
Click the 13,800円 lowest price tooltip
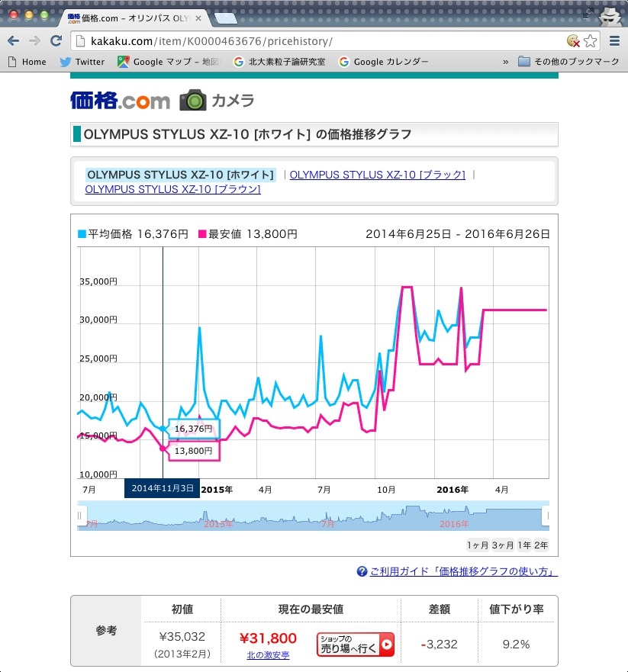point(194,451)
